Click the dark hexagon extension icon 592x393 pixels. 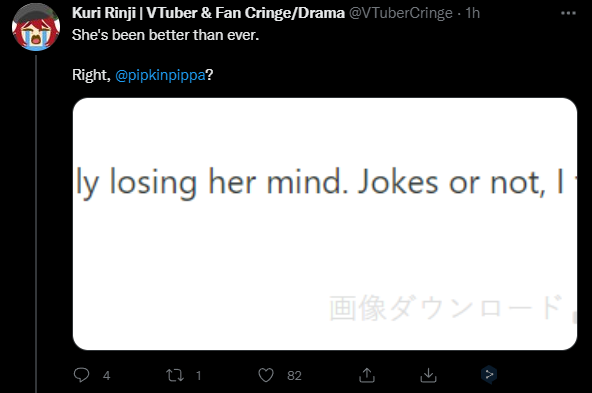[x=489, y=375]
